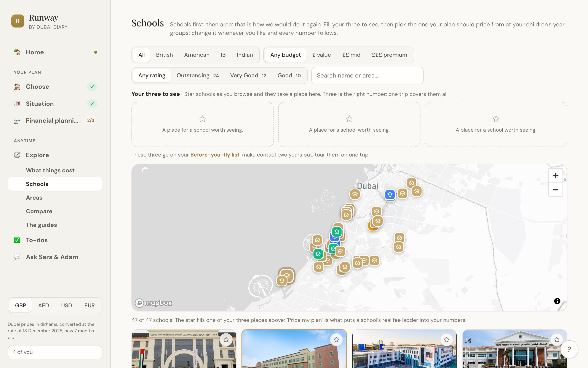This screenshot has width=588, height=368.
Task: Open The guides page
Action: (x=55, y=225)
